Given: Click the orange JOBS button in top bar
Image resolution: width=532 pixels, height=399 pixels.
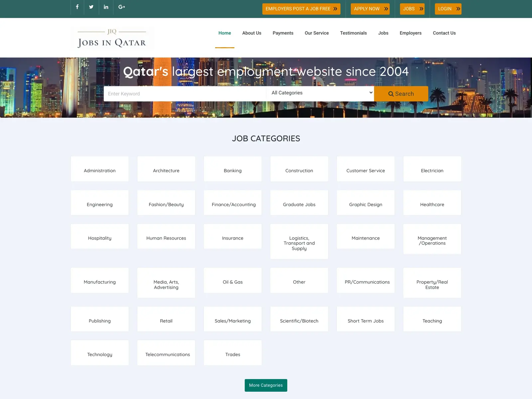Looking at the screenshot, I should pos(412,9).
